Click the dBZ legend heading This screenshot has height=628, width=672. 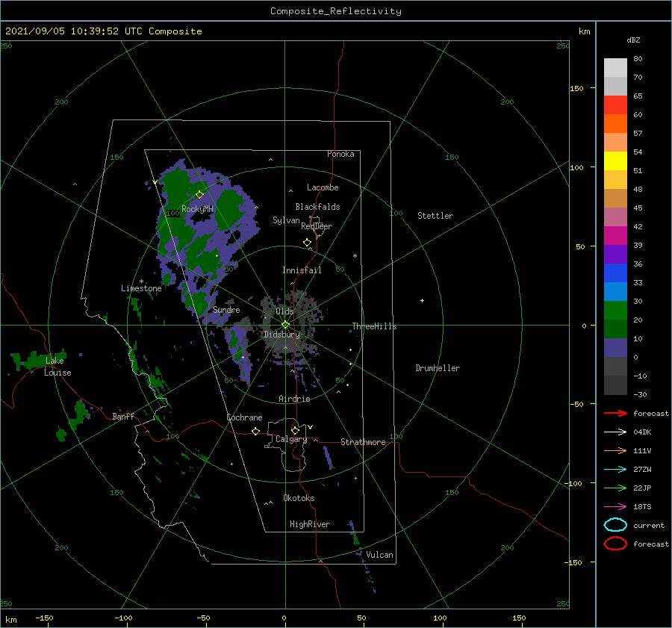tap(633, 40)
